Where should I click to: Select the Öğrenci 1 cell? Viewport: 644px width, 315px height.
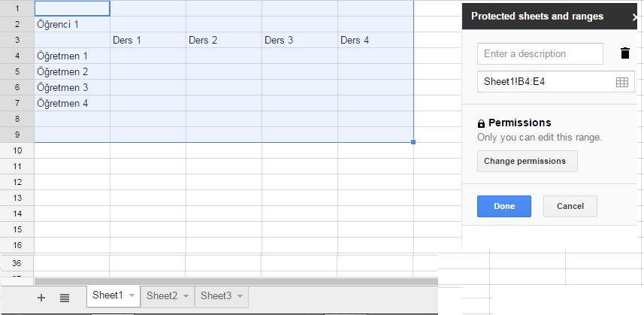coord(72,24)
